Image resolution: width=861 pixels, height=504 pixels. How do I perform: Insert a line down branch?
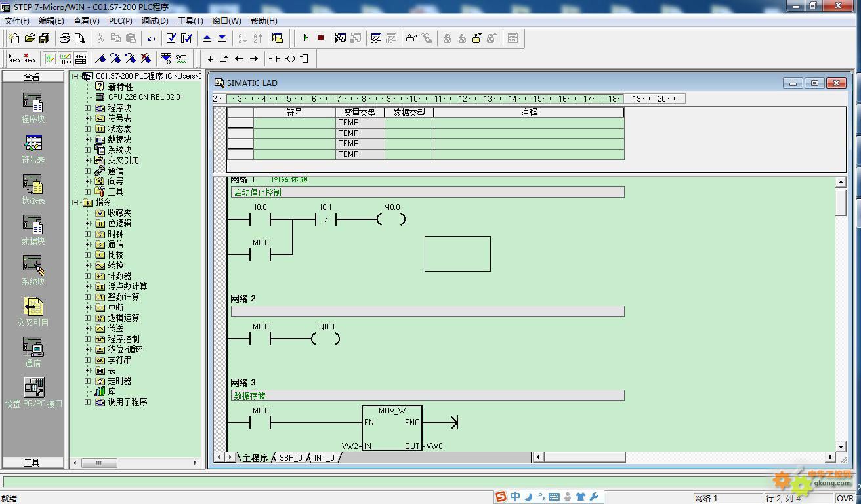tap(209, 58)
